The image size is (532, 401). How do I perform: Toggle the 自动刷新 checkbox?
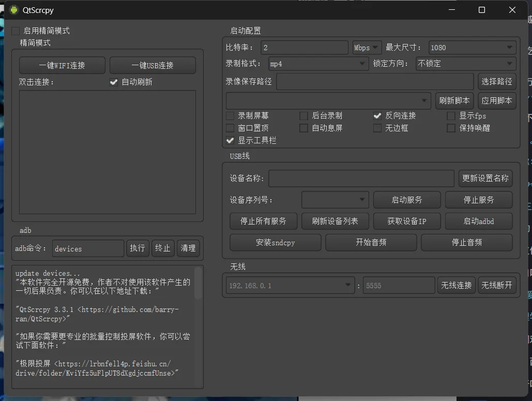coord(114,82)
